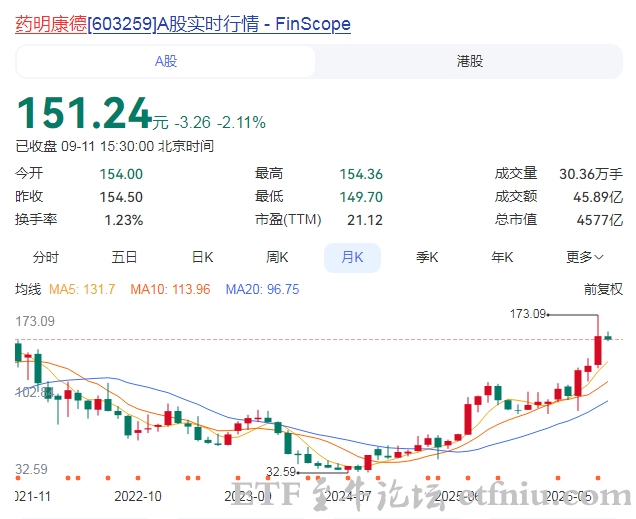
Task: Click the 已收盘 09-11 timestamp line
Action: (115, 146)
